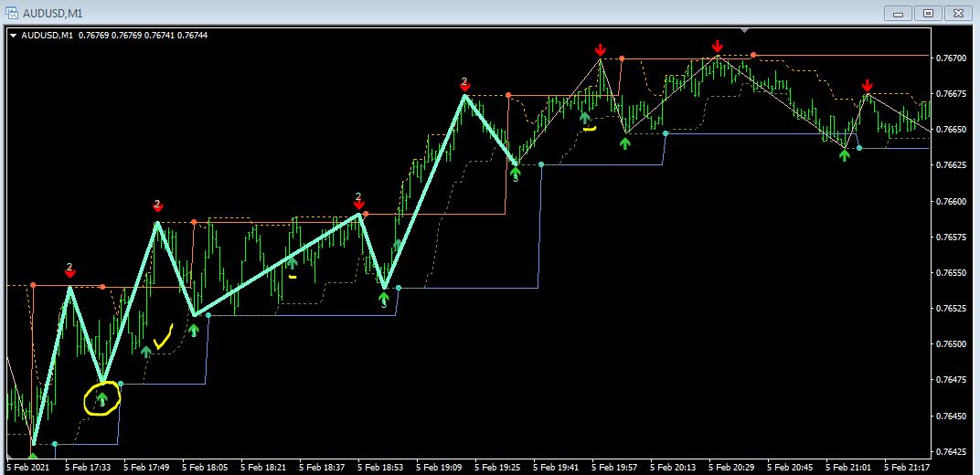Click the 5 Feb 21:01 time label
The height and width of the screenshot is (475, 980).
tap(848, 467)
